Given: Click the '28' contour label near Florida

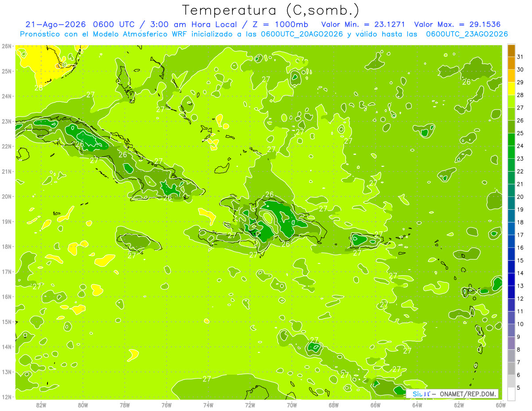Looking at the screenshot, I should [39, 88].
